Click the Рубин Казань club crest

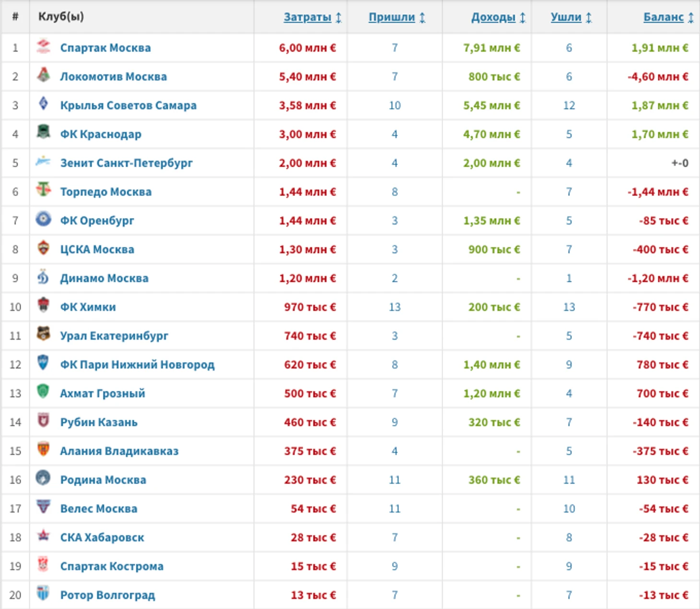point(43,420)
